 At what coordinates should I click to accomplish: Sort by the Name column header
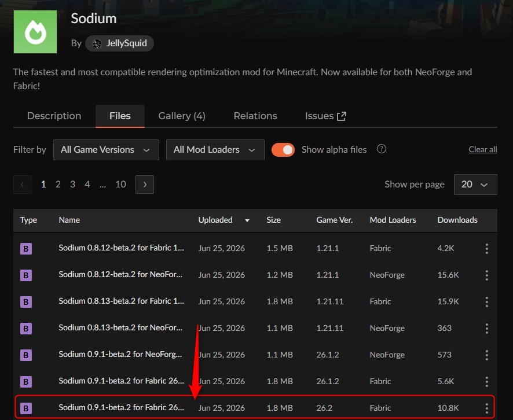69,220
